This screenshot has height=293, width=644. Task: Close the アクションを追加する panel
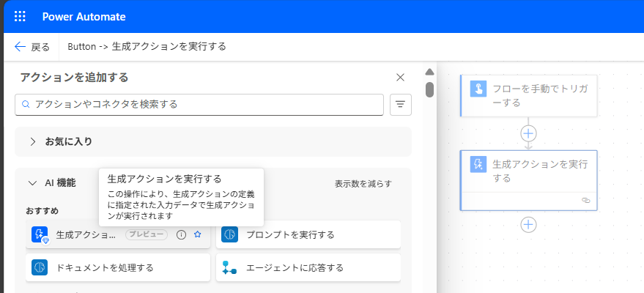point(400,77)
